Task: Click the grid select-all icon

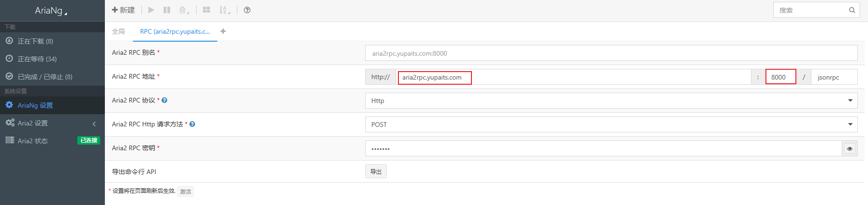Action: [x=206, y=10]
